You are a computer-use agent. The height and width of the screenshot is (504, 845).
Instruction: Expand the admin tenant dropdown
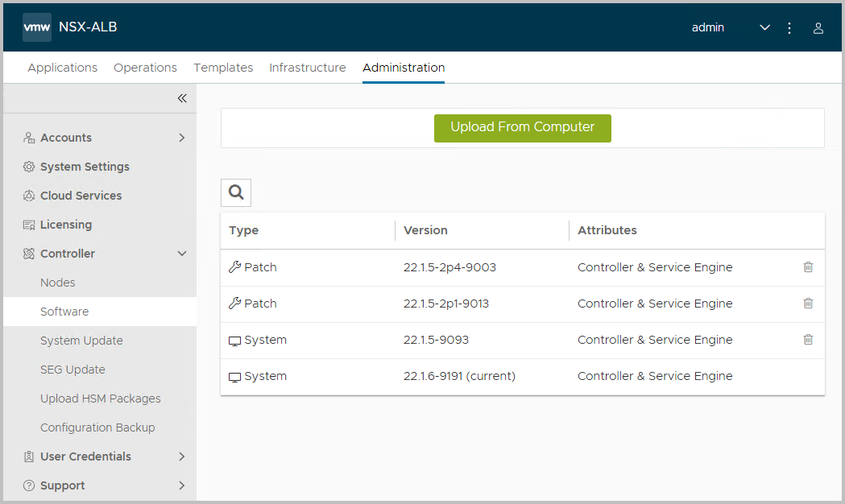click(x=764, y=27)
